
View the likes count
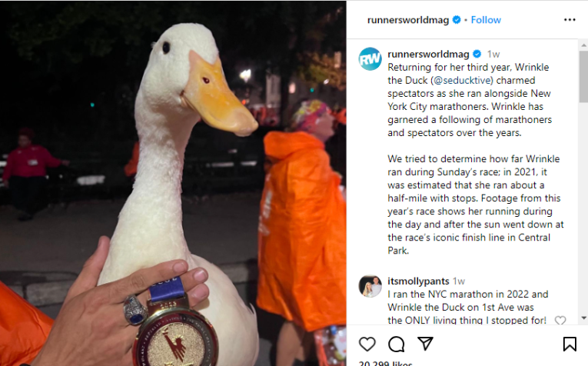coord(385,363)
